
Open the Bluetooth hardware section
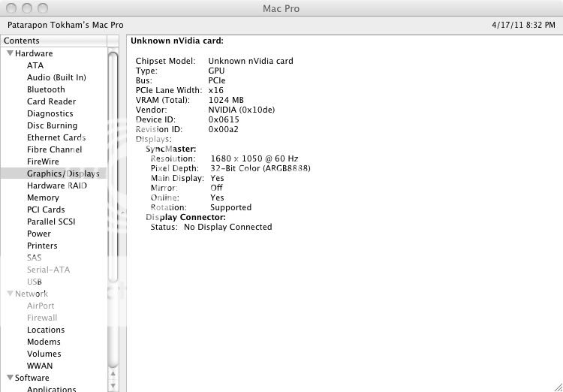[46, 89]
